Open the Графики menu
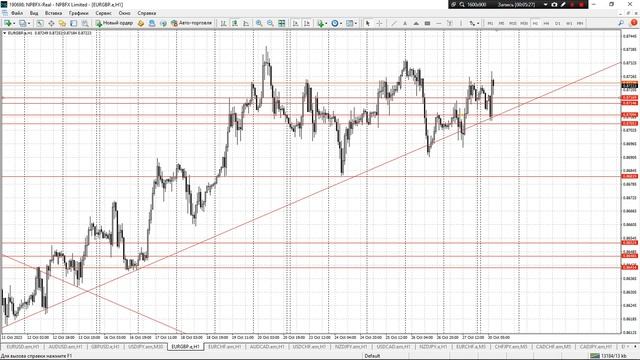Image resolution: width=640 pixels, height=360 pixels. tap(78, 13)
